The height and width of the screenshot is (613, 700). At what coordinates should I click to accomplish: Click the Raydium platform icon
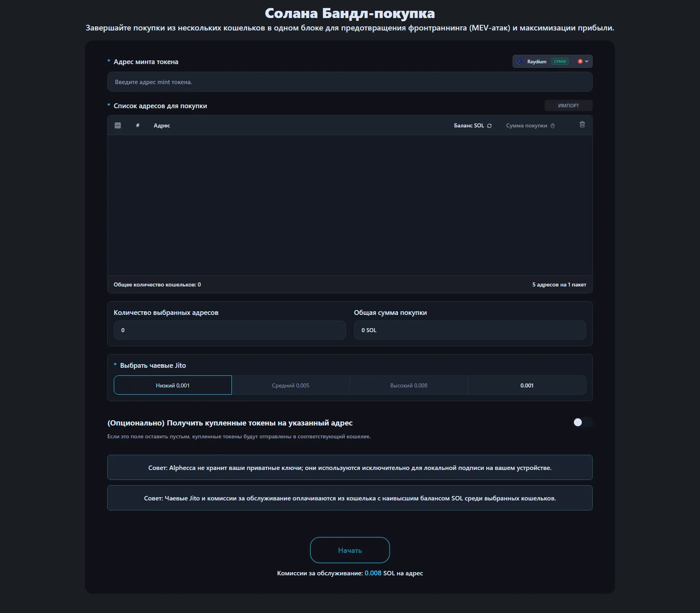pyautogui.click(x=519, y=61)
